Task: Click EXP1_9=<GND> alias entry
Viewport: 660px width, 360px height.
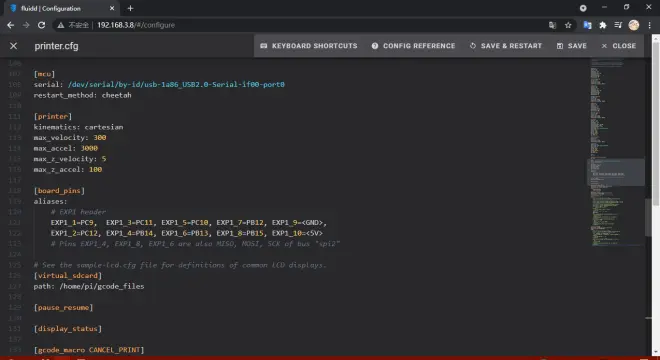Action: [x=298, y=222]
